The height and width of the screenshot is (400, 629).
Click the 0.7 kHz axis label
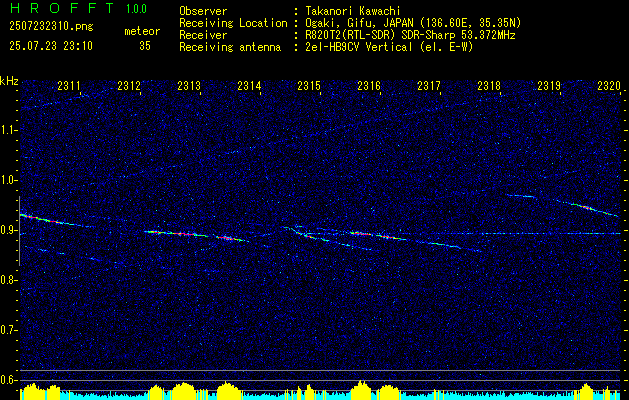[9, 330]
